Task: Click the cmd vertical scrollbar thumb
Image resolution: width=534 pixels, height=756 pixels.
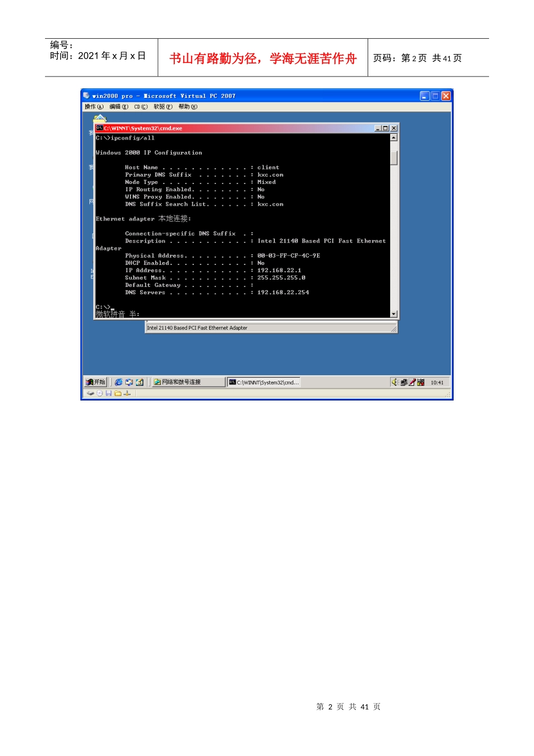Action: (393, 157)
